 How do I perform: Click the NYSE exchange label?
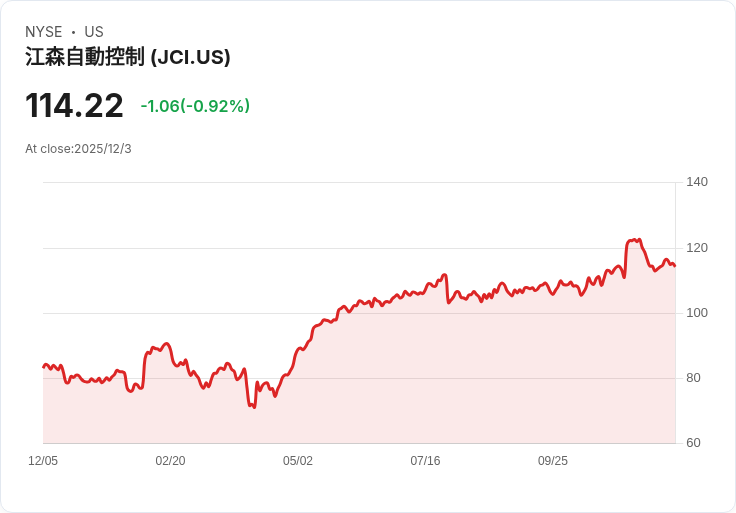pyautogui.click(x=43, y=32)
